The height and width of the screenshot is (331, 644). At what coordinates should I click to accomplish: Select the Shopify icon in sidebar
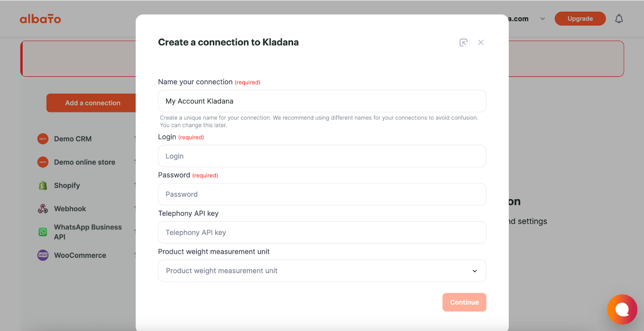43,185
